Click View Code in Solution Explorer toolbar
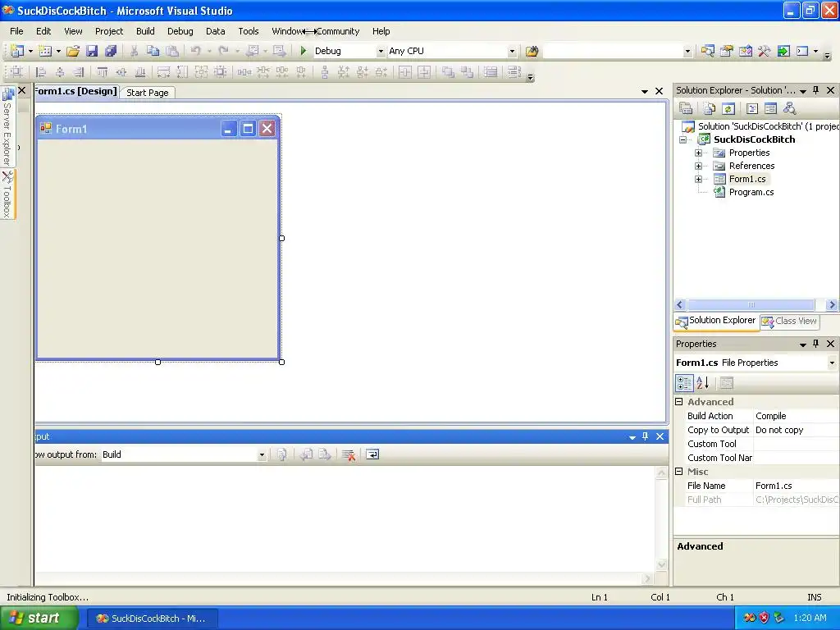840x630 pixels. coord(752,109)
